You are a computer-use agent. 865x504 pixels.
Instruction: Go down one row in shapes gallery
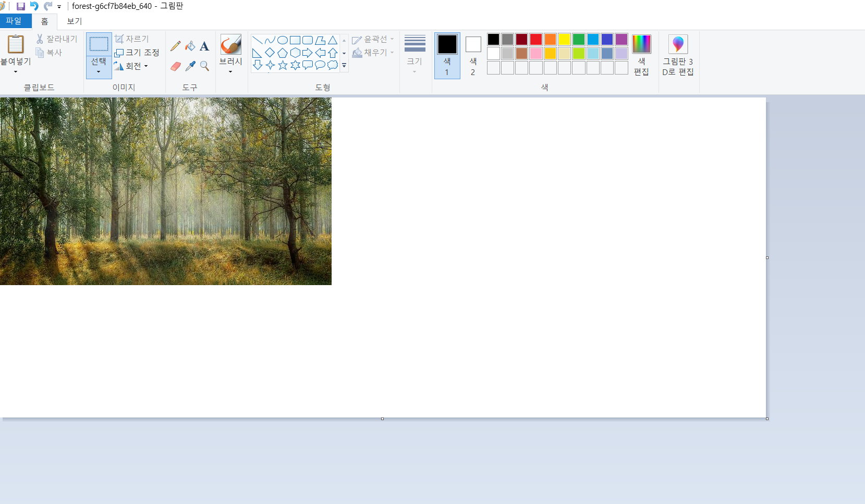[344, 53]
